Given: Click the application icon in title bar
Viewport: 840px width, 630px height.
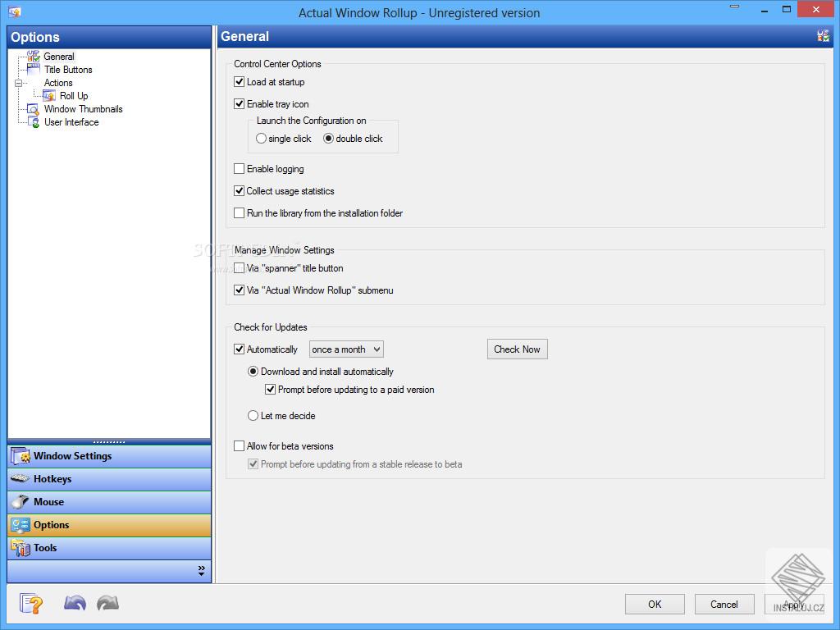Looking at the screenshot, I should tap(15, 11).
